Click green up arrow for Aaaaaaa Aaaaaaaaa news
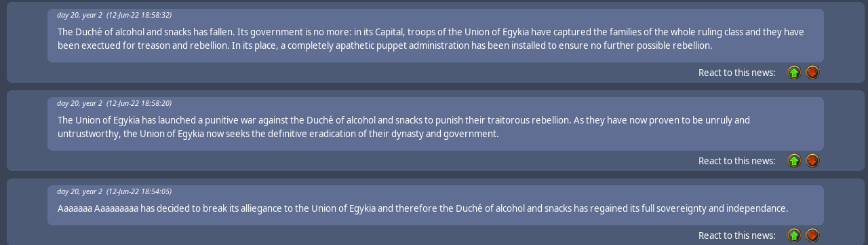This screenshot has width=868, height=245. pyautogui.click(x=794, y=235)
